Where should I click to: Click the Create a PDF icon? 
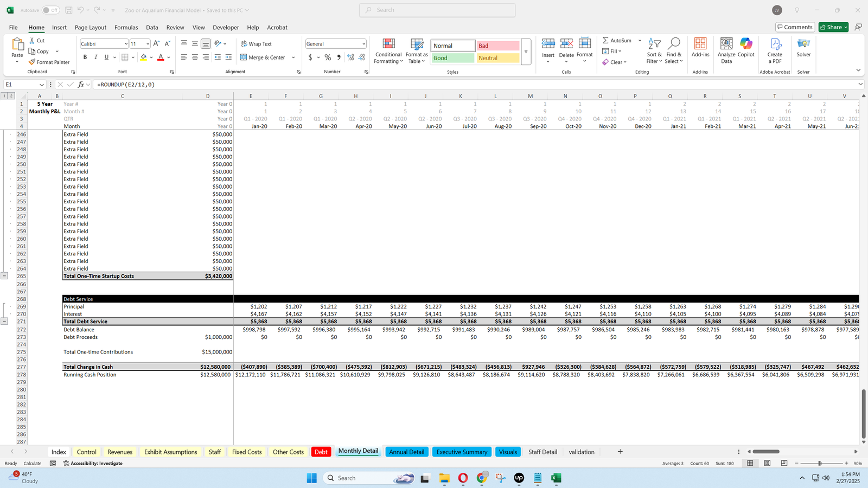775,44
